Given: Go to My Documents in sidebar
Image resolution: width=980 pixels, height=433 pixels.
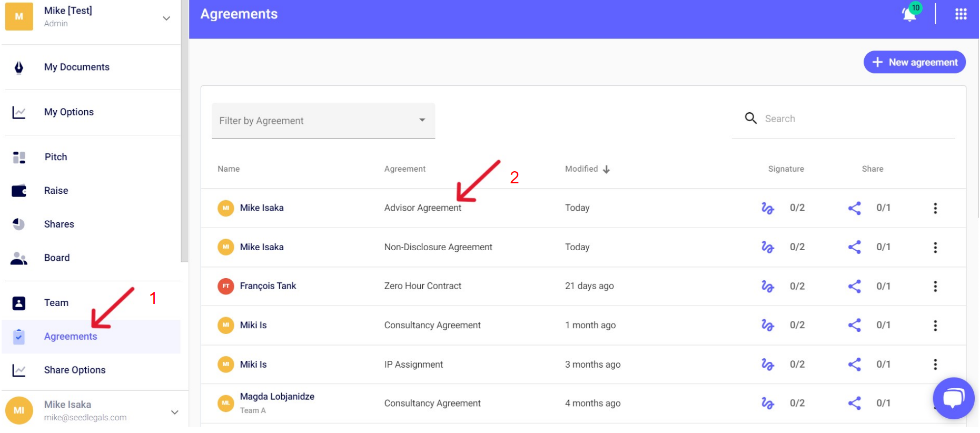Looking at the screenshot, I should [77, 67].
